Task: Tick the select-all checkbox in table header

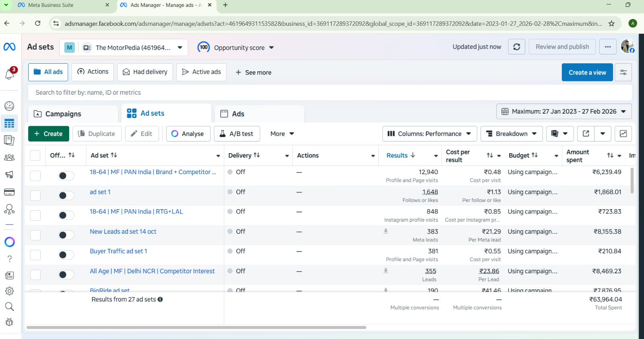Action: (35, 156)
